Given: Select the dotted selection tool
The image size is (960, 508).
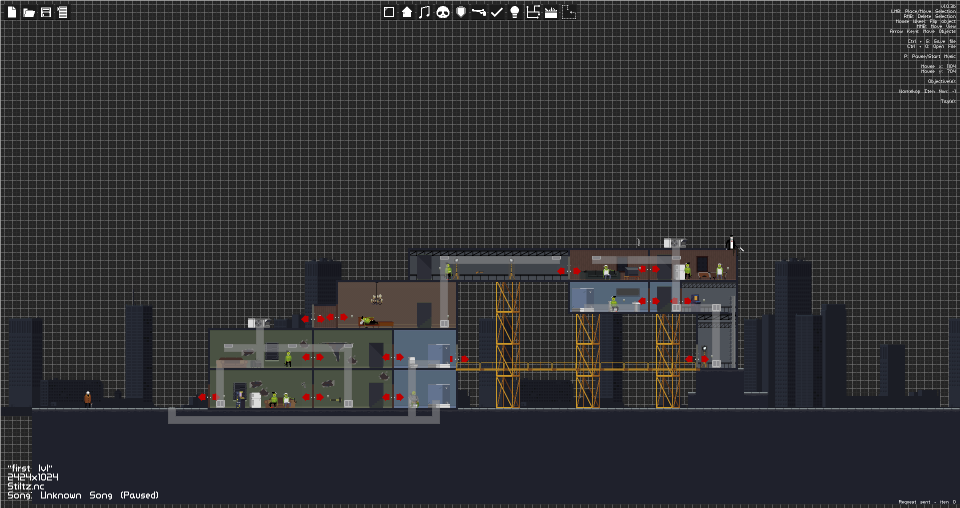Looking at the screenshot, I should 569,12.
